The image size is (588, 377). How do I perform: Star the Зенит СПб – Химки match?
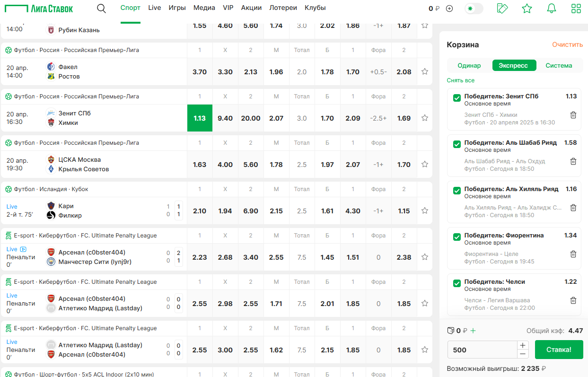[x=425, y=118]
